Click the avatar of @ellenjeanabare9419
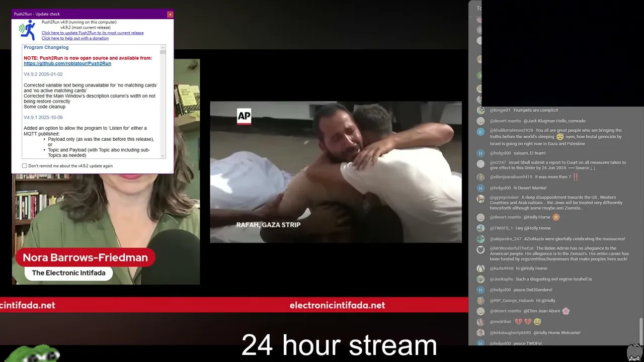The height and width of the screenshot is (362, 644). 480,177
